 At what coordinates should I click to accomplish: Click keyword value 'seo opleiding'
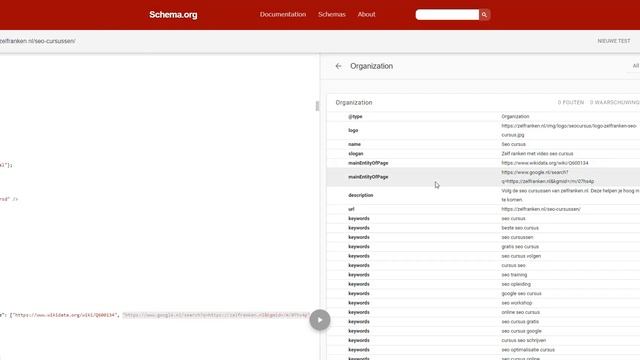point(516,284)
